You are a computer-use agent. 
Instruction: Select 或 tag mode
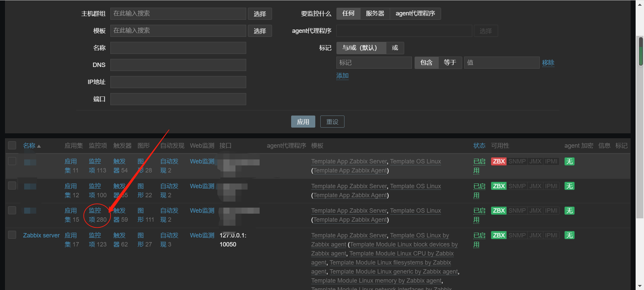[395, 48]
